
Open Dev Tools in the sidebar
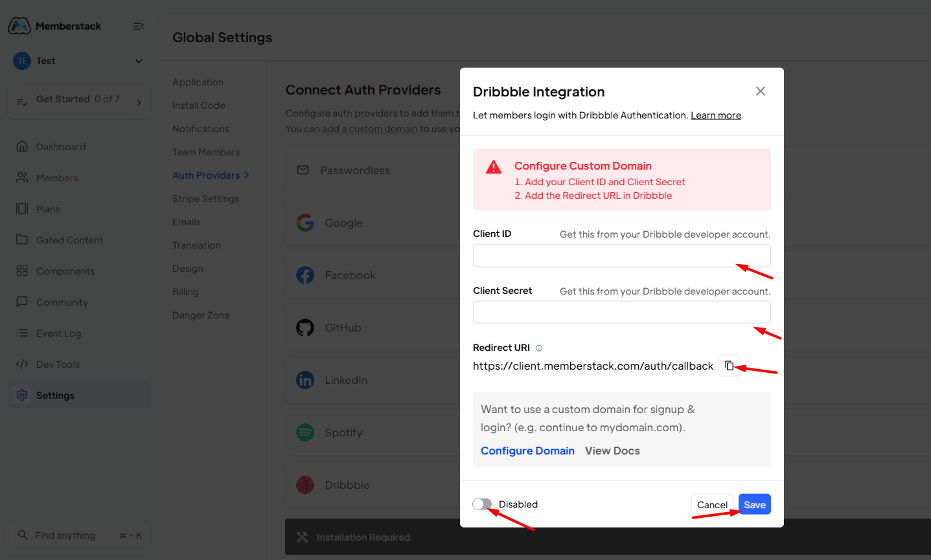point(58,364)
